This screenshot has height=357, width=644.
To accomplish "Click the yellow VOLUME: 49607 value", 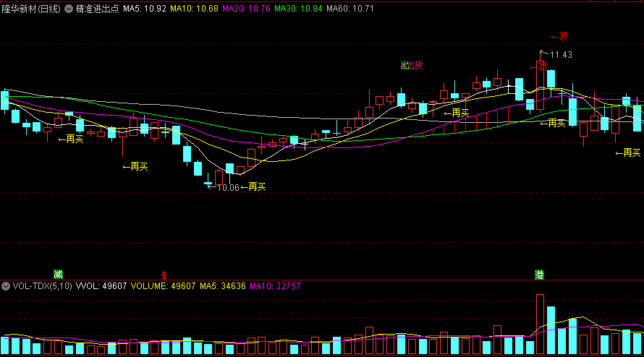I will coord(163,286).
